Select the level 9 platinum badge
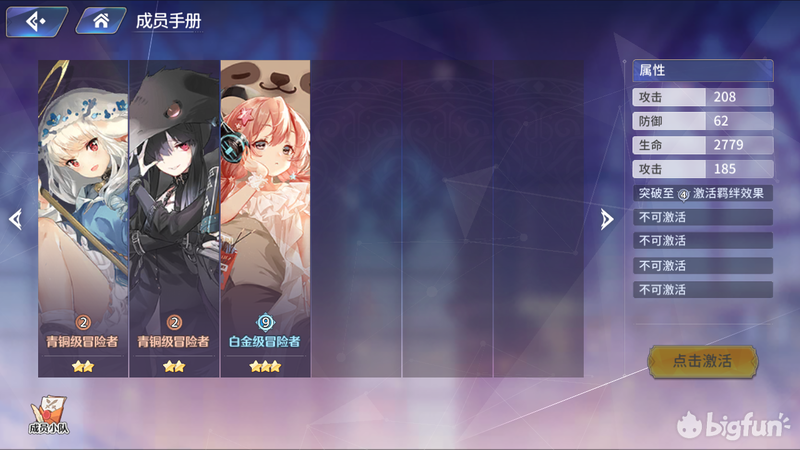800x450 pixels. pyautogui.click(x=265, y=322)
